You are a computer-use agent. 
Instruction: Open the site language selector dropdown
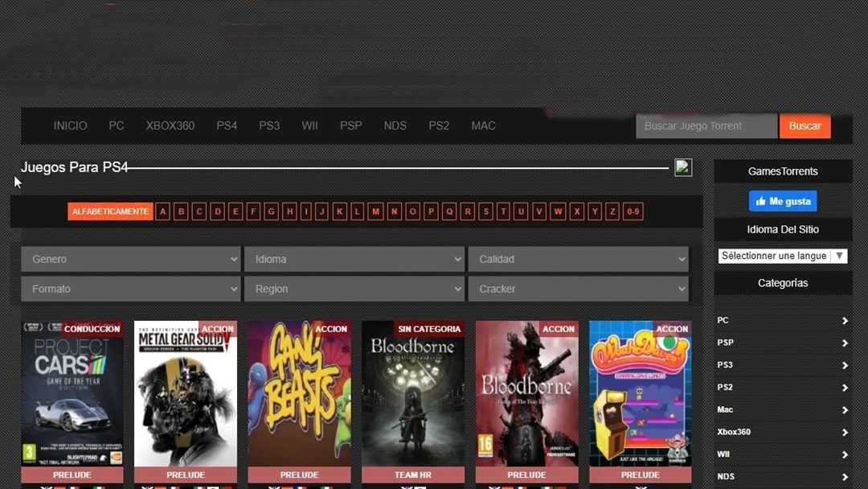[783, 256]
